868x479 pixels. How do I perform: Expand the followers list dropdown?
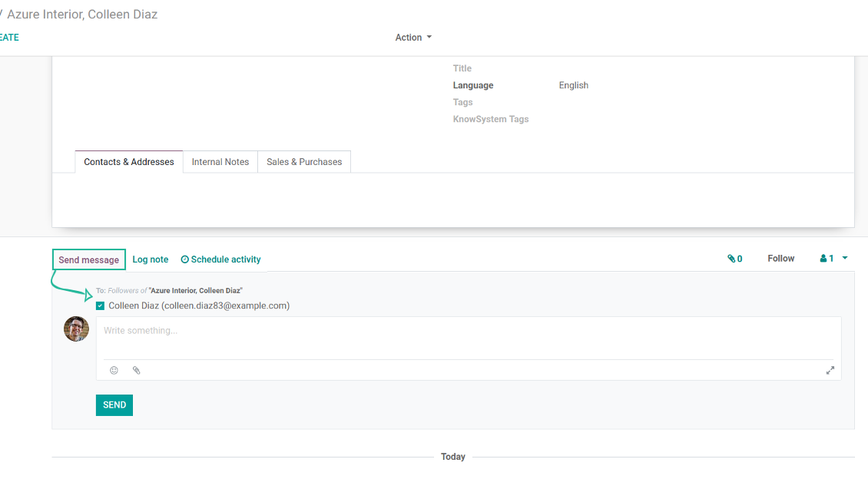tap(833, 259)
